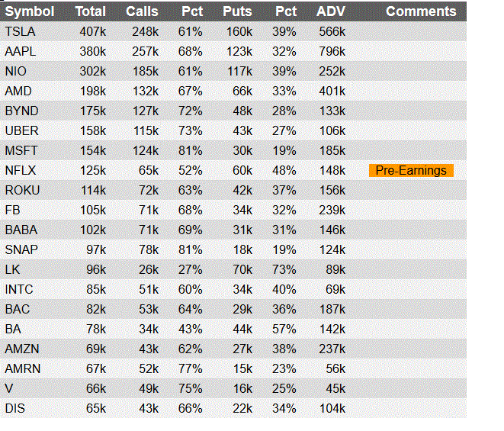Viewport: 504px width, 431px height.
Task: Select the BABA calls value 71k
Action: tap(149, 230)
